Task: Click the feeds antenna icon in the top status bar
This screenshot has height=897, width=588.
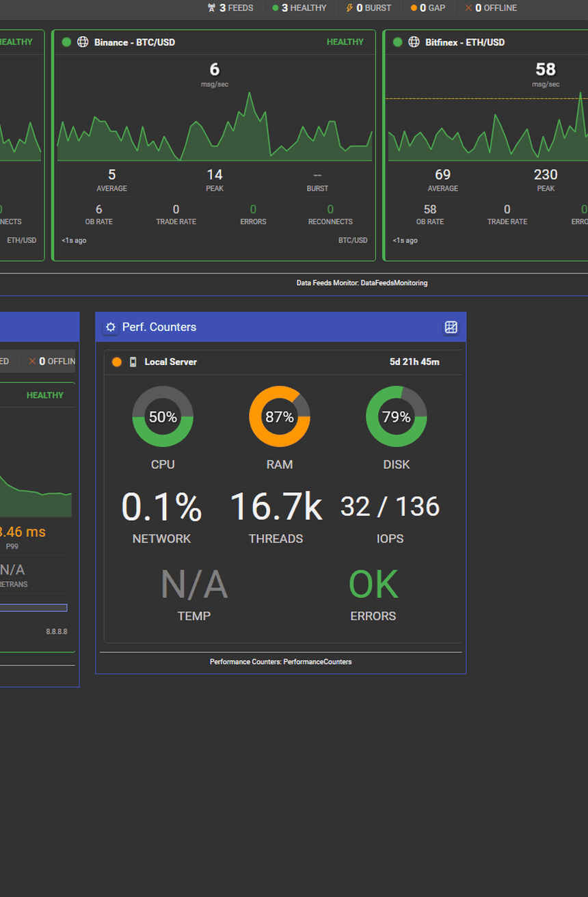Action: pos(211,8)
